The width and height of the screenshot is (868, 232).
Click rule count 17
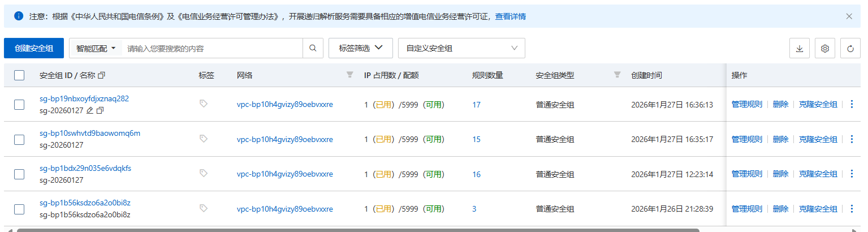[x=476, y=105]
